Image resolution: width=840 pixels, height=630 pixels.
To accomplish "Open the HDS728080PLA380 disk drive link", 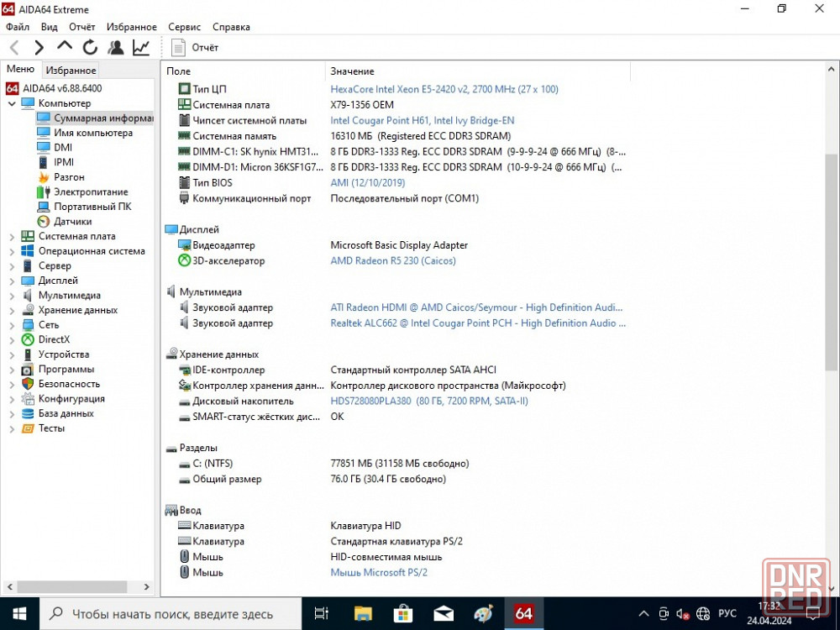I will [x=428, y=402].
